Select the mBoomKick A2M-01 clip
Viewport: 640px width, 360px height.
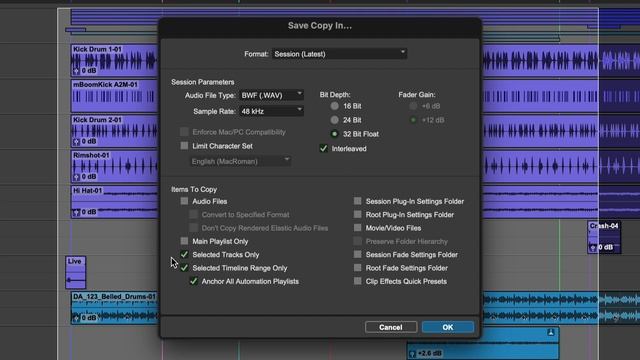pos(114,96)
